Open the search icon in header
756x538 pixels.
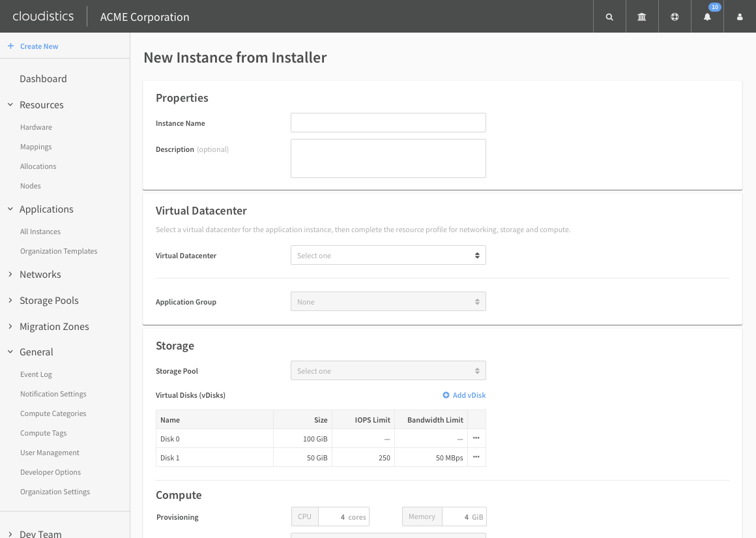609,17
